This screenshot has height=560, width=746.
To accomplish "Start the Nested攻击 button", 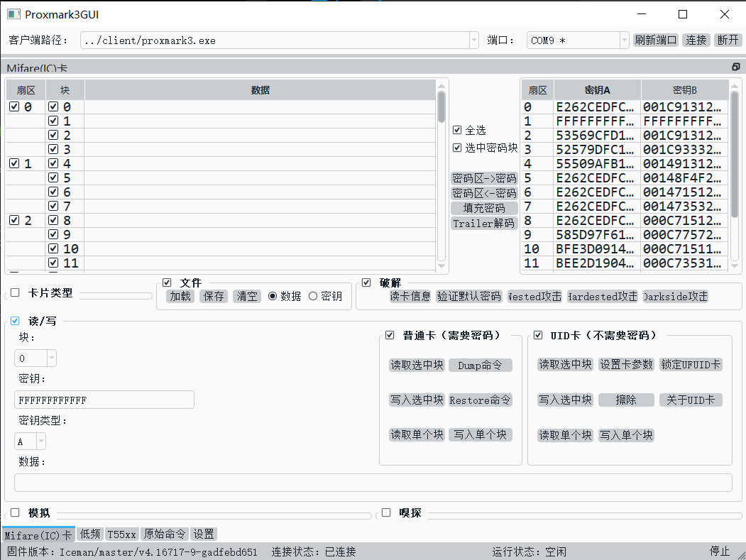I will (x=534, y=297).
